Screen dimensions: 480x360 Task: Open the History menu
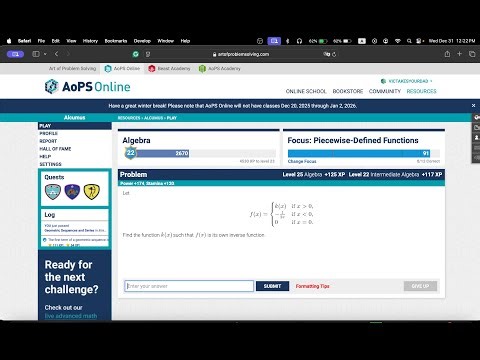pos(90,41)
